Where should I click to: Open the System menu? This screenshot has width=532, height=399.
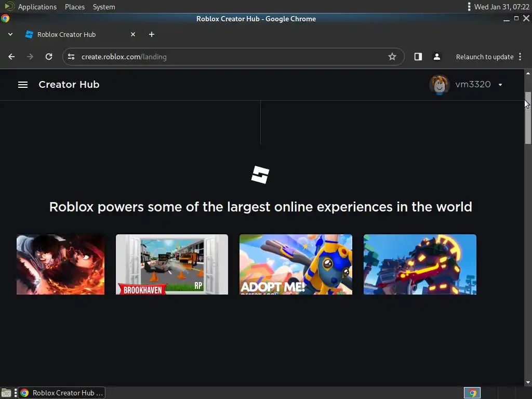click(104, 7)
